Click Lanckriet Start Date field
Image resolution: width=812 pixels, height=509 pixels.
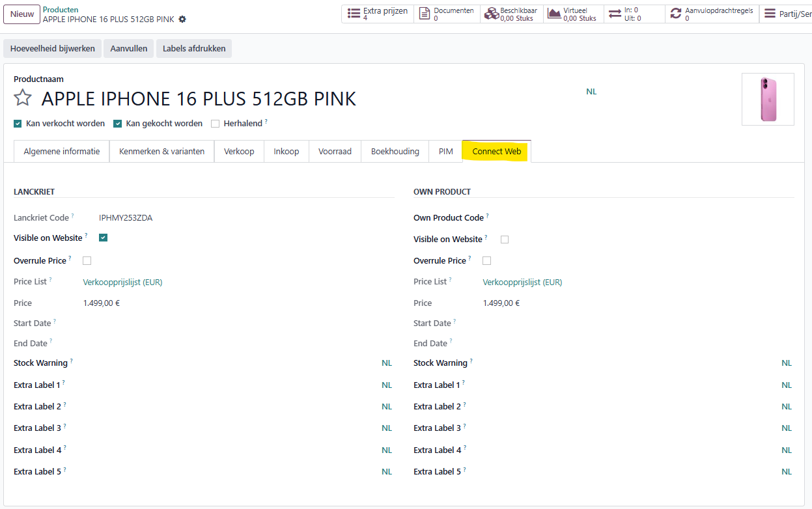[x=238, y=323]
